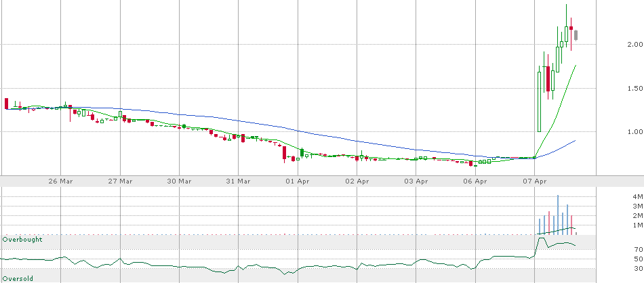This screenshot has width=644, height=283.
Task: Select the grey last candlestick
Action: [576, 35]
